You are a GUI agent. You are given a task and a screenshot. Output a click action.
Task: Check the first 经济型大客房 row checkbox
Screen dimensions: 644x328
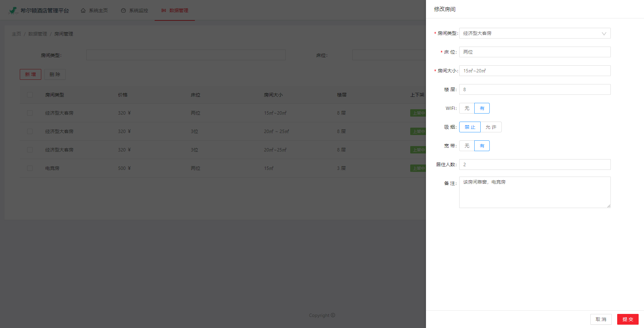coord(30,113)
